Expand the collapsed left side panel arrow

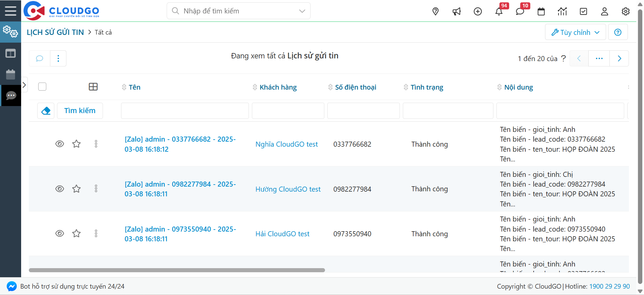[x=24, y=85]
